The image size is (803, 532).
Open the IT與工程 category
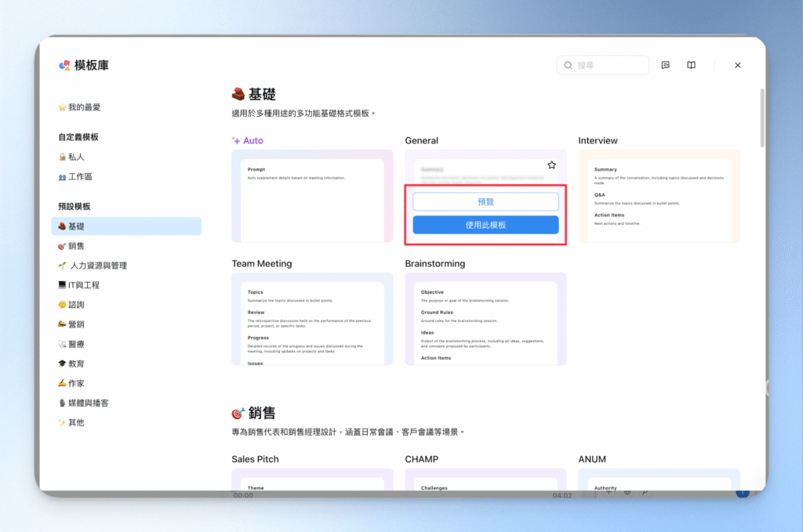[78, 285]
